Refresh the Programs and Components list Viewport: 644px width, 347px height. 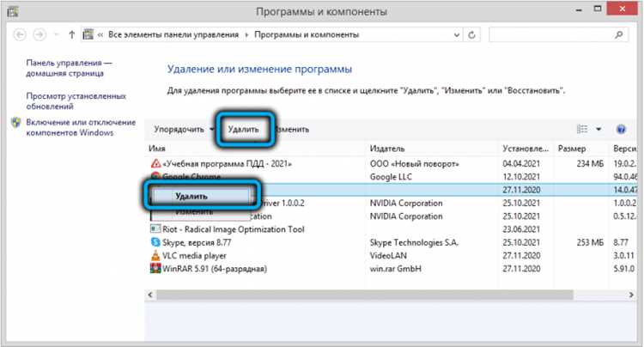point(472,35)
